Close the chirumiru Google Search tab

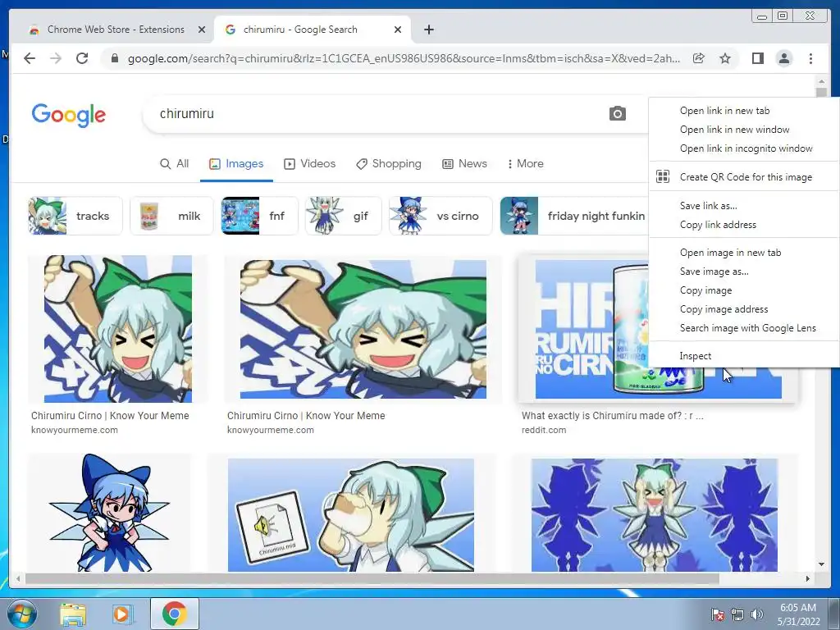coord(398,30)
